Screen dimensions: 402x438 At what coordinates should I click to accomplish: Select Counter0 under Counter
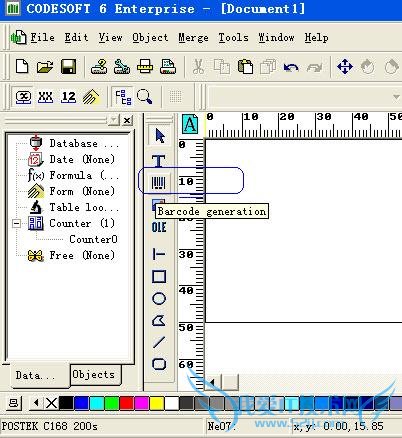(93, 239)
